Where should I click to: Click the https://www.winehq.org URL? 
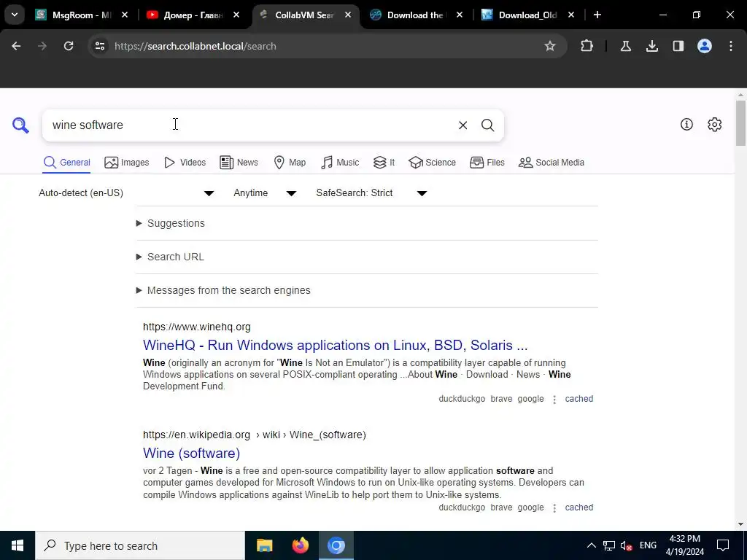[x=197, y=327]
